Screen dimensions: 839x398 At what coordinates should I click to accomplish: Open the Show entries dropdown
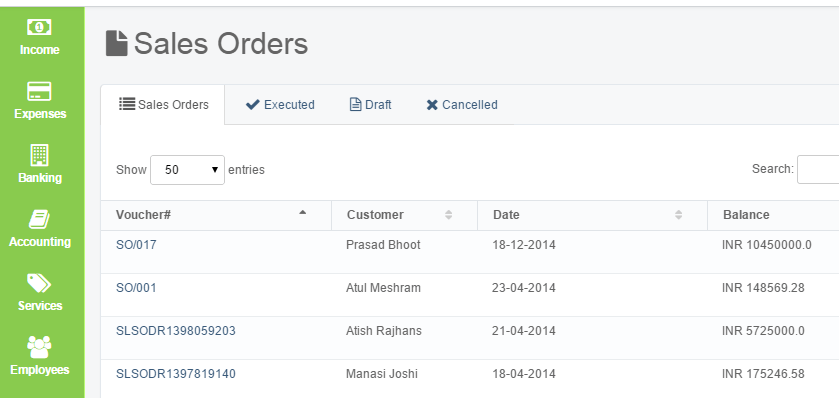click(187, 170)
